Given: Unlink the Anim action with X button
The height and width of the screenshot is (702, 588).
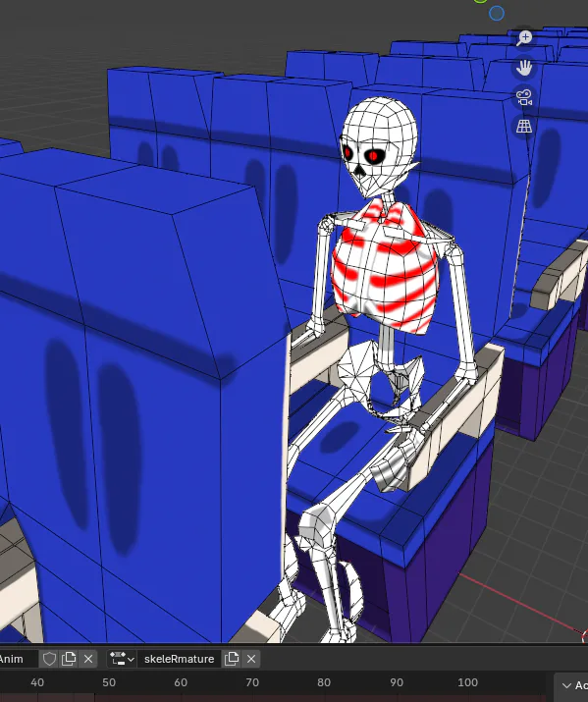Looking at the screenshot, I should click(x=88, y=659).
